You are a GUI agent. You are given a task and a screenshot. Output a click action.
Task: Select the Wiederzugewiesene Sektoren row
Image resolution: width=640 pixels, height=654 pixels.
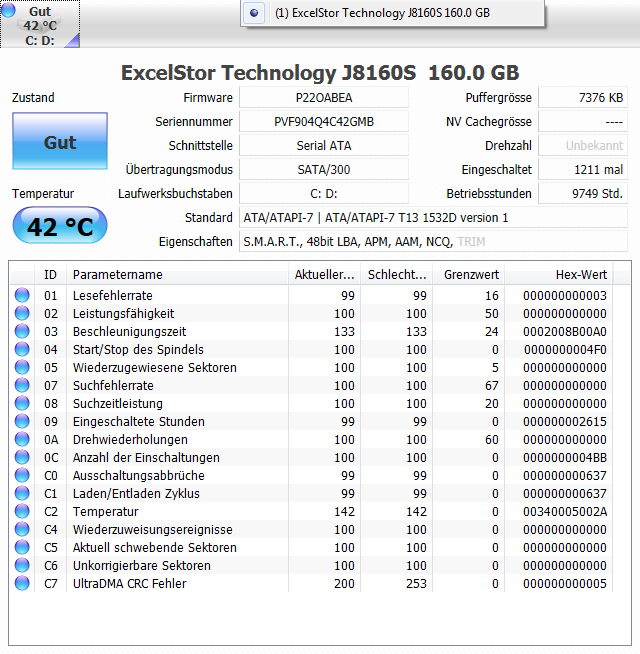[x=311, y=367]
